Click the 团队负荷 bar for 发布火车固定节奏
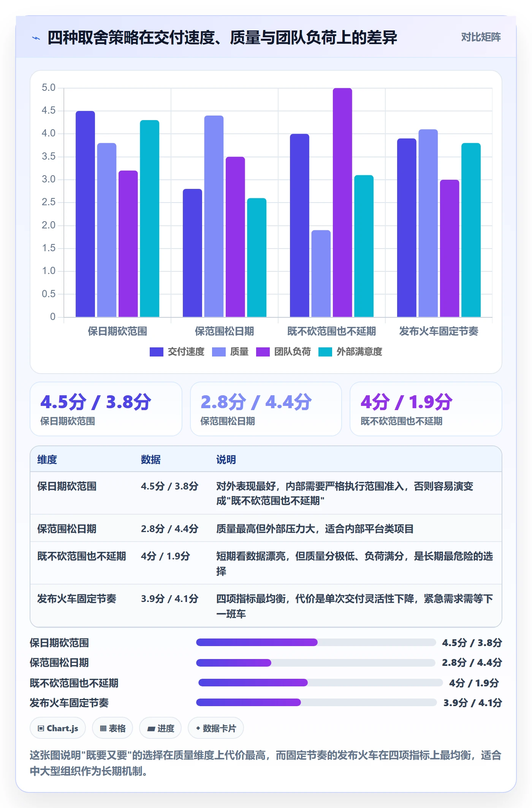532x808 pixels. click(450, 249)
